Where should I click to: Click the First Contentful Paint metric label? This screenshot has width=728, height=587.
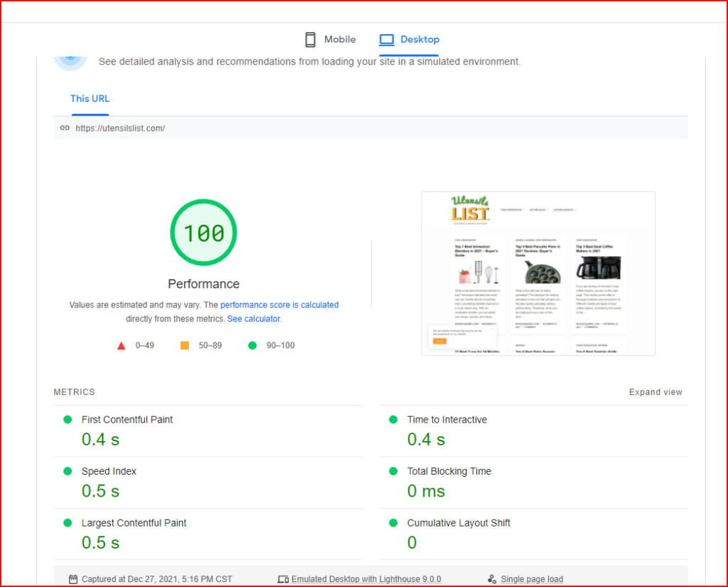pyautogui.click(x=127, y=420)
